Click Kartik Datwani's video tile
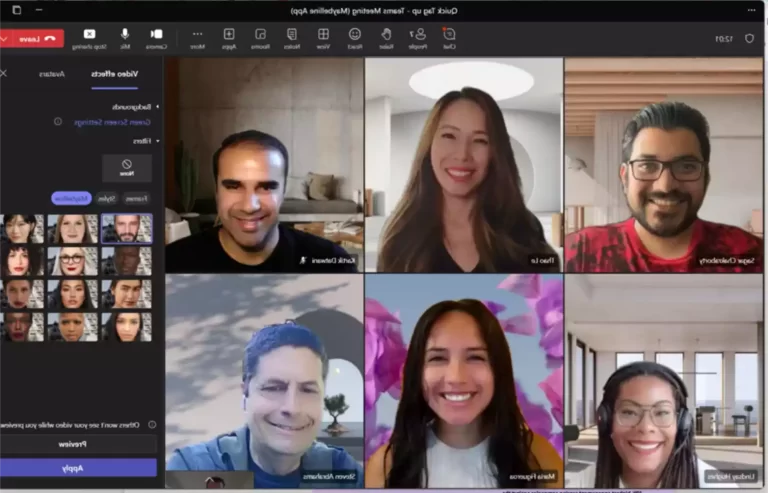The height and width of the screenshot is (493, 768). click(x=264, y=164)
